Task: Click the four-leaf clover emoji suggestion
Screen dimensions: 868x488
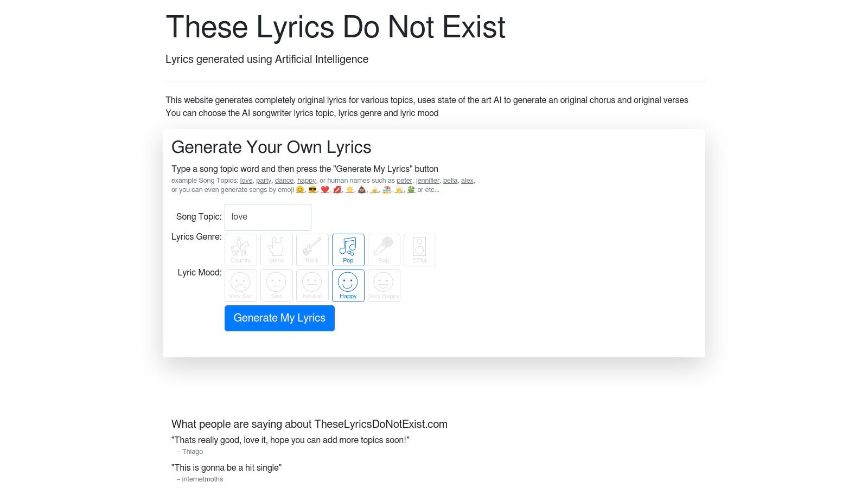Action: pos(411,190)
